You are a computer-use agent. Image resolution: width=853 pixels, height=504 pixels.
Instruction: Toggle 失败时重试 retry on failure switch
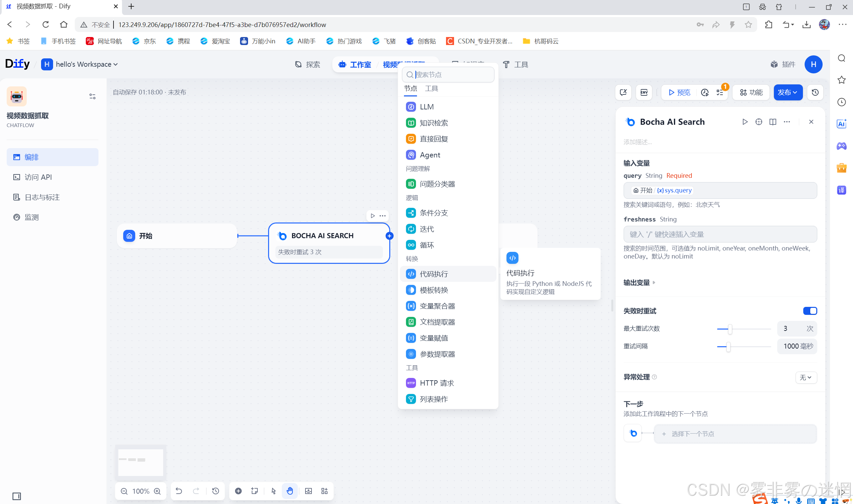pyautogui.click(x=810, y=311)
